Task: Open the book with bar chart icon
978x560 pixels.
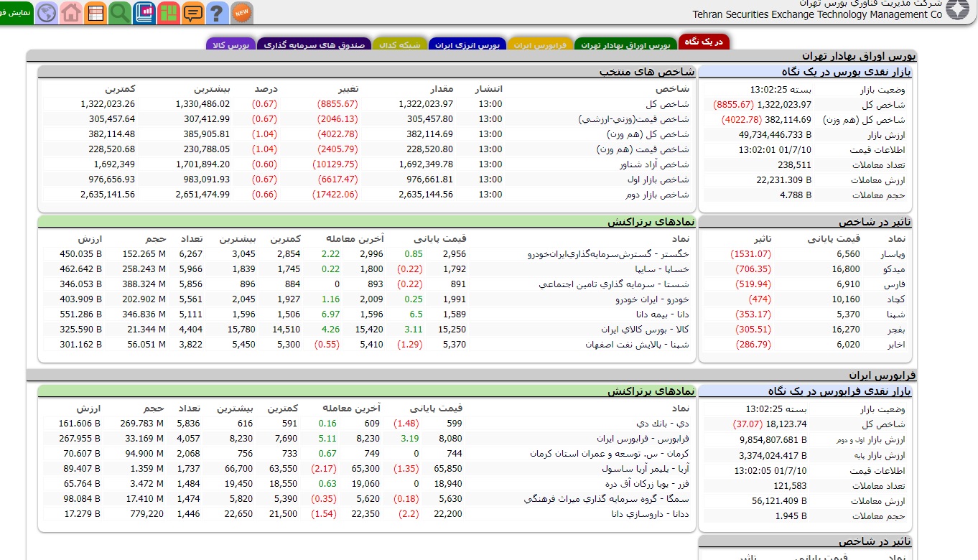Action: pyautogui.click(x=144, y=12)
